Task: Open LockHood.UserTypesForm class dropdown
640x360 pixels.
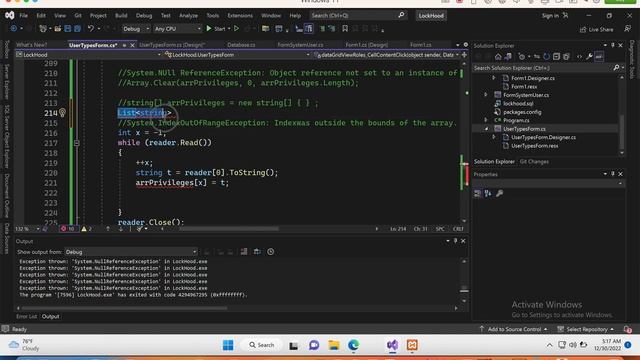Action: [238, 55]
